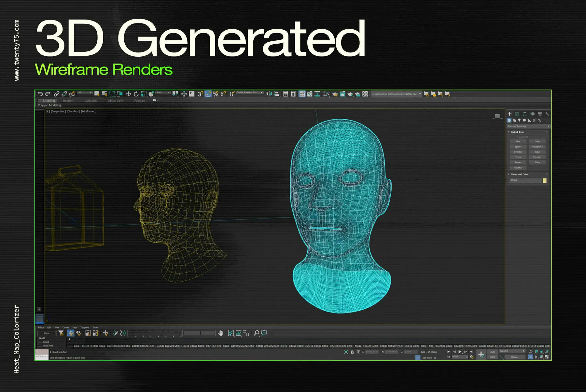Click the Undo arrow in main toolbar
This screenshot has width=586, height=392.
[40, 94]
